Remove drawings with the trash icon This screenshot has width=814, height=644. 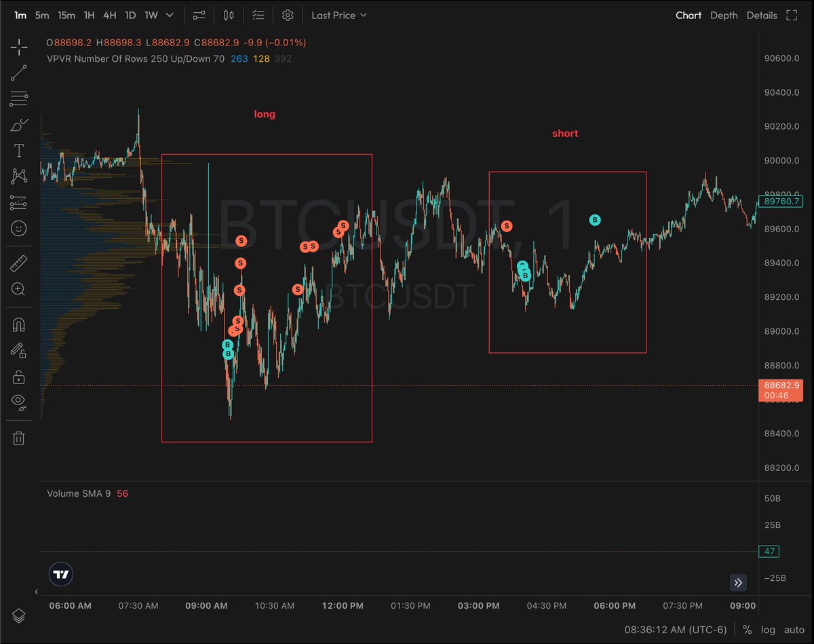[19, 438]
